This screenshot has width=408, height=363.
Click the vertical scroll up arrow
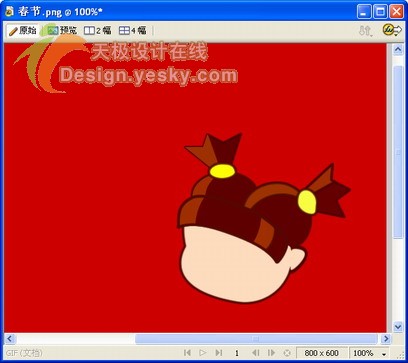pos(398,50)
